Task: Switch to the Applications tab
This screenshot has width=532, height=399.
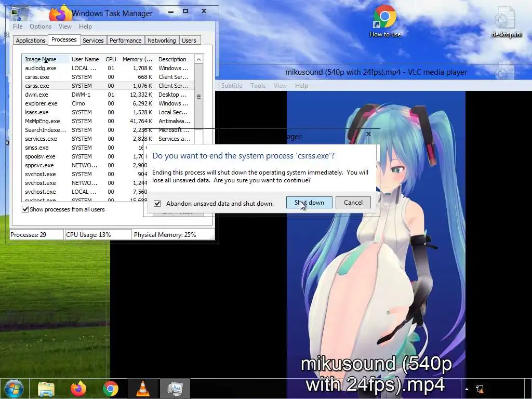Action: [x=31, y=41]
